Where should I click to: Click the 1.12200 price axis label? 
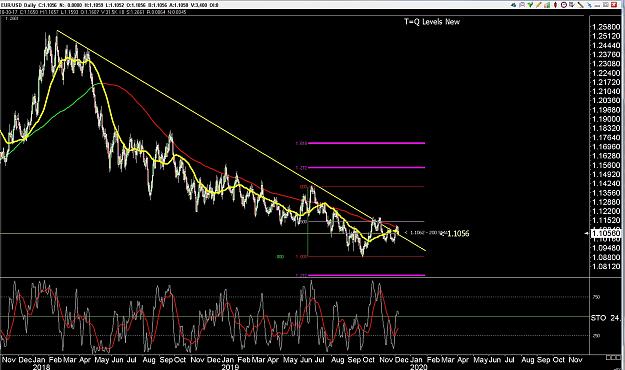pos(606,211)
